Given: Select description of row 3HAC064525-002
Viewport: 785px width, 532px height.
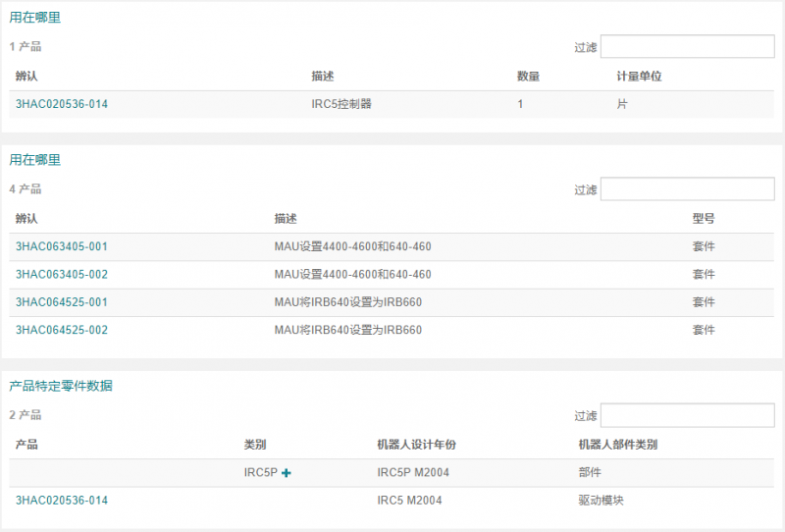Looking at the screenshot, I should coord(348,330).
